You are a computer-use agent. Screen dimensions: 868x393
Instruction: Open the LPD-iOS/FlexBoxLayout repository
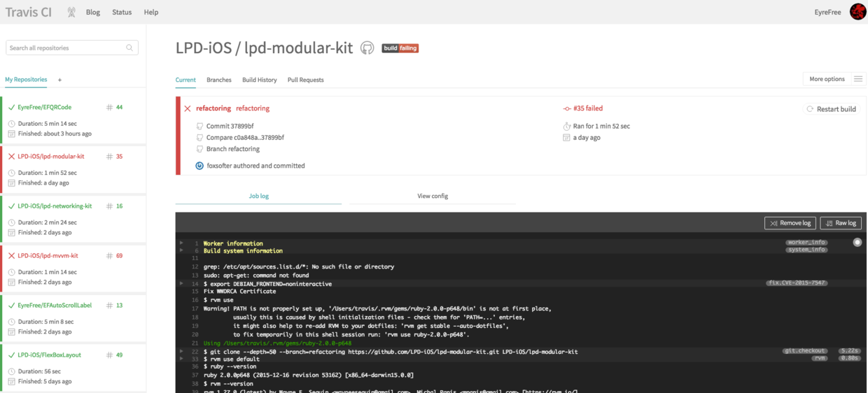coord(49,355)
